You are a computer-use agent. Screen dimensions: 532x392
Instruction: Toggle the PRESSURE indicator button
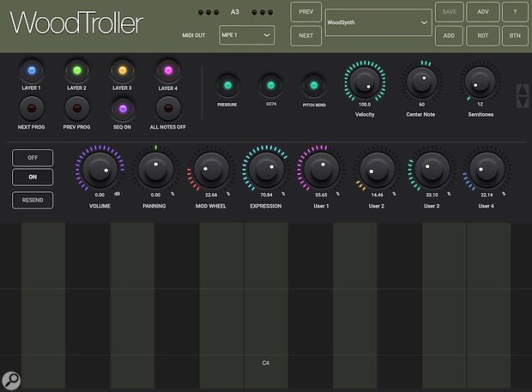pyautogui.click(x=227, y=86)
